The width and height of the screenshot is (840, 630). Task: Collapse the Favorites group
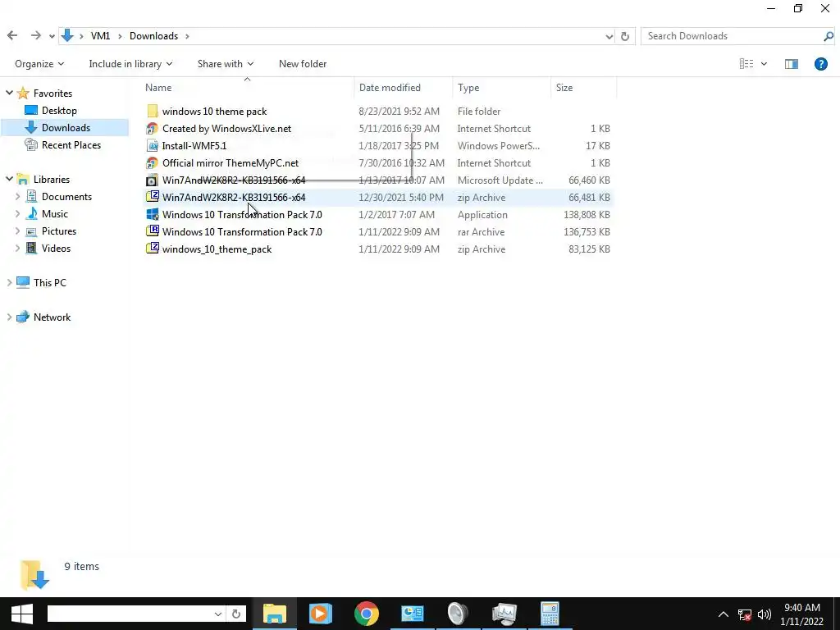pyautogui.click(x=9, y=93)
